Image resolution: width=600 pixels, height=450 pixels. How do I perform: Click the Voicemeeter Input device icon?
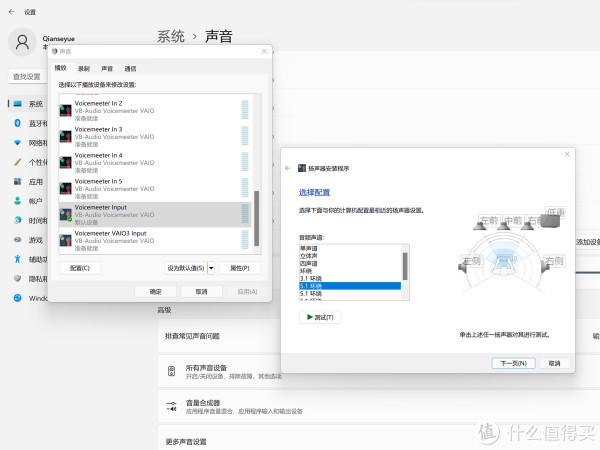point(66,214)
